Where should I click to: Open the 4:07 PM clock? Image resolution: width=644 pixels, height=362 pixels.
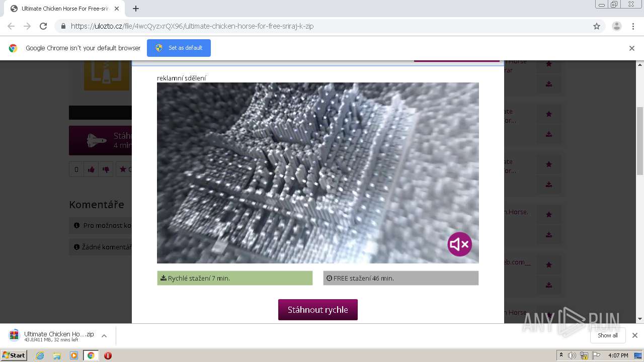click(618, 355)
